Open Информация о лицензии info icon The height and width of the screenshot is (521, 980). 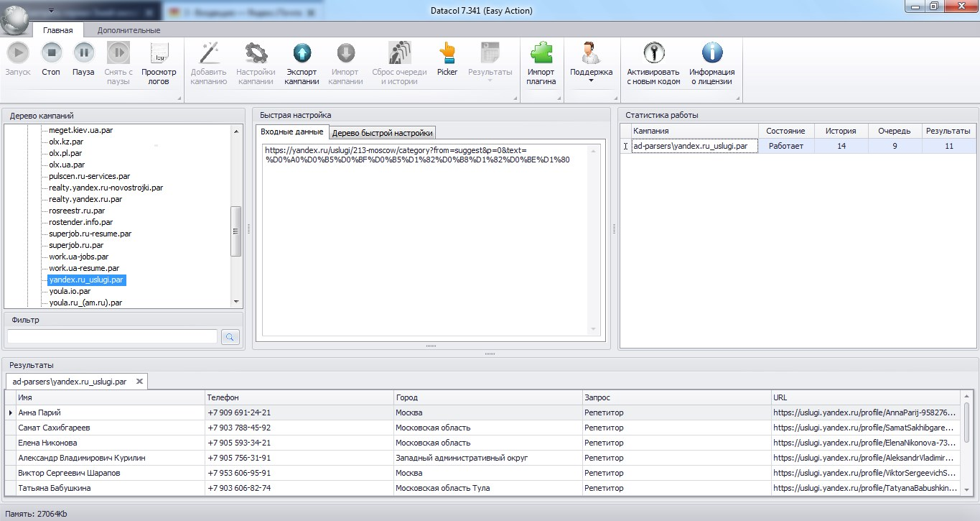(x=711, y=52)
